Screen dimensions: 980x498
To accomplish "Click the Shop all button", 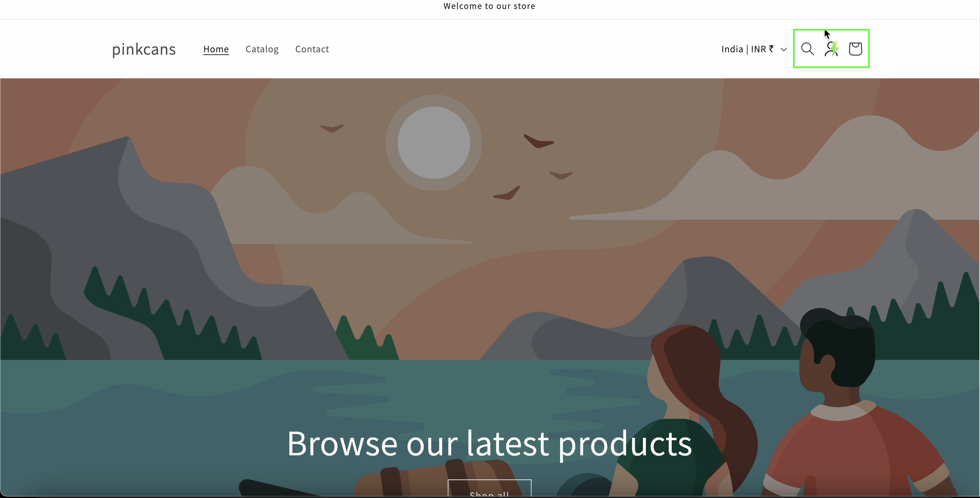I will [x=489, y=488].
